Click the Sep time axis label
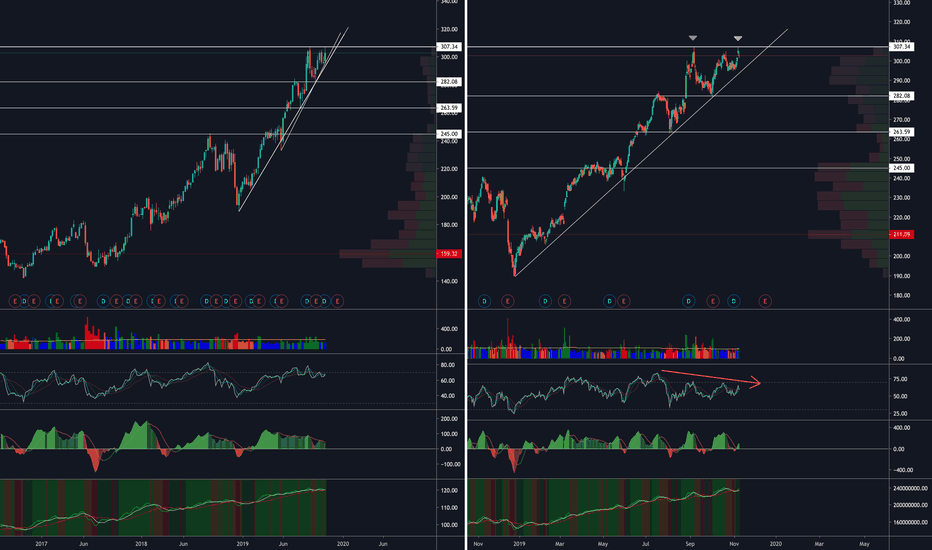Viewport: 932px width, 550px height. pyautogui.click(x=689, y=543)
